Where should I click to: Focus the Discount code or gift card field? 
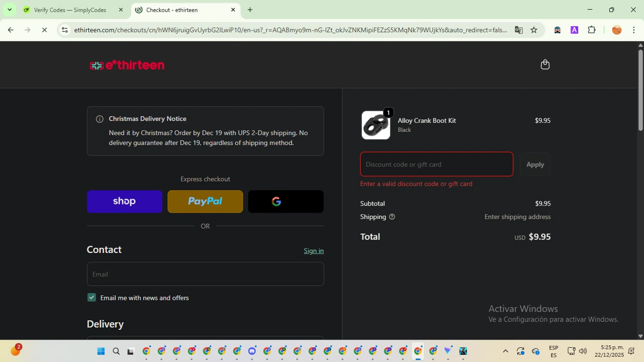point(437,164)
